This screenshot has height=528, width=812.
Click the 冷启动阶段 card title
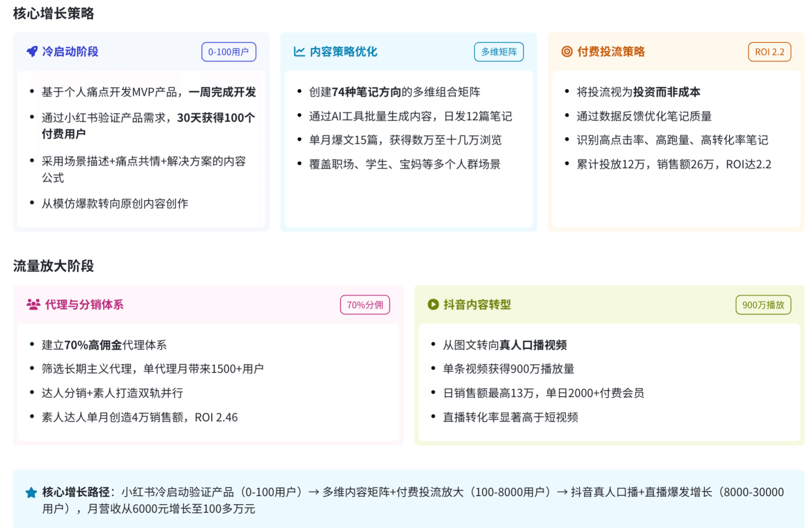[x=70, y=51]
